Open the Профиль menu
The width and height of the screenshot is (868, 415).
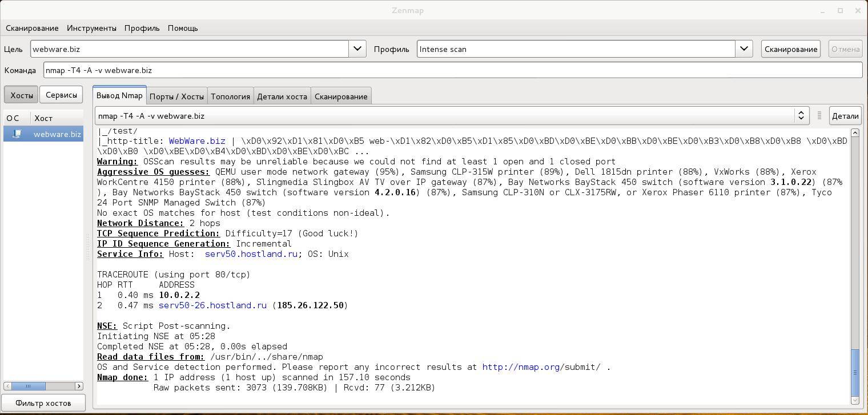(x=142, y=28)
